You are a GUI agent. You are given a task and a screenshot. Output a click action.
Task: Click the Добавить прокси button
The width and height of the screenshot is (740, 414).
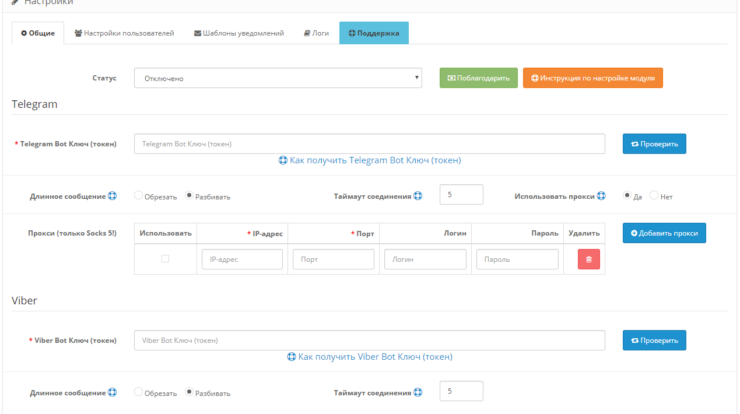pos(664,233)
